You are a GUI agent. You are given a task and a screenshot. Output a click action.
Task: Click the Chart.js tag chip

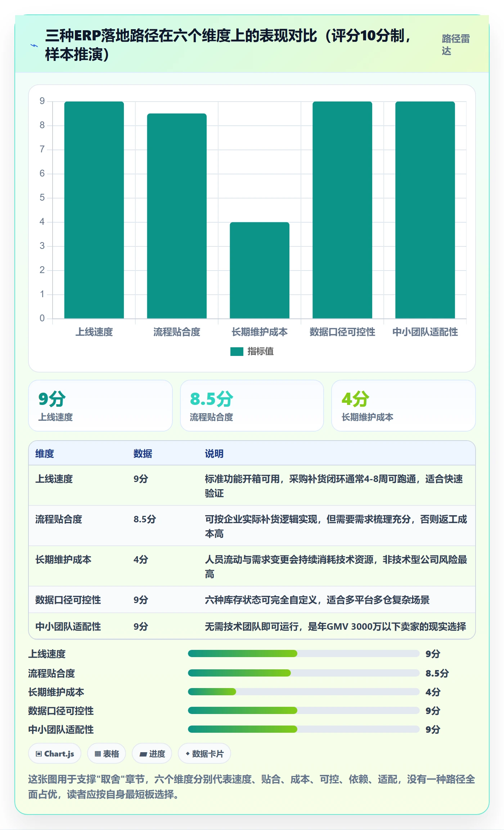55,753
